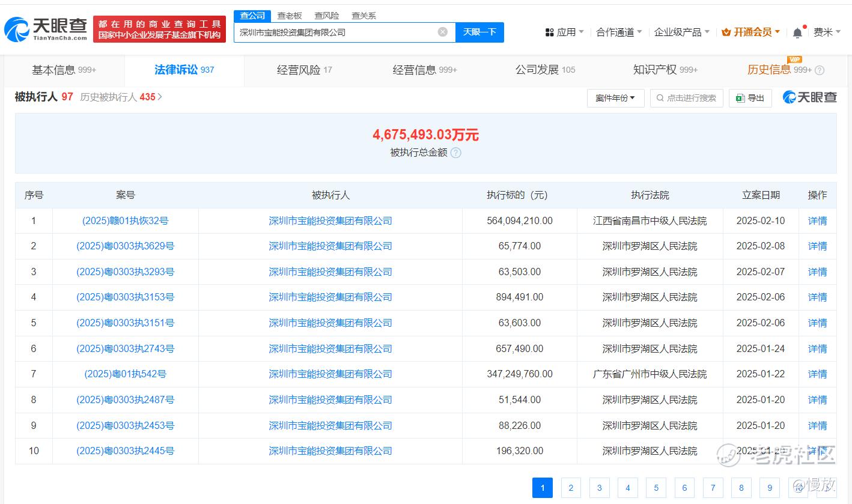This screenshot has width=852, height=504.
Task: Click the 天眼一下 search button
Action: (x=479, y=32)
